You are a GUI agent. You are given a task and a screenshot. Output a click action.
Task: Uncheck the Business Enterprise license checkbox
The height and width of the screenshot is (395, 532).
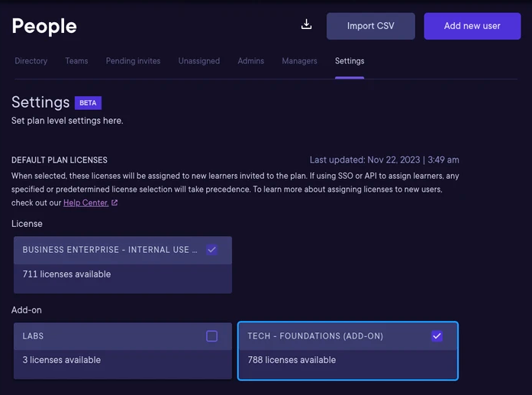211,250
